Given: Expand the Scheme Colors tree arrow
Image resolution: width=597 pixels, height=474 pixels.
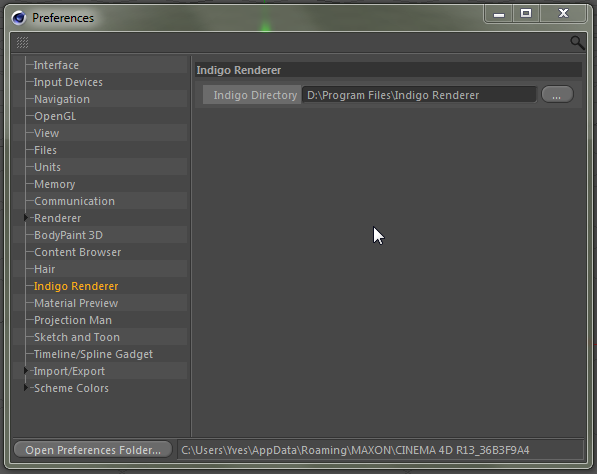Looking at the screenshot, I should click(26, 388).
